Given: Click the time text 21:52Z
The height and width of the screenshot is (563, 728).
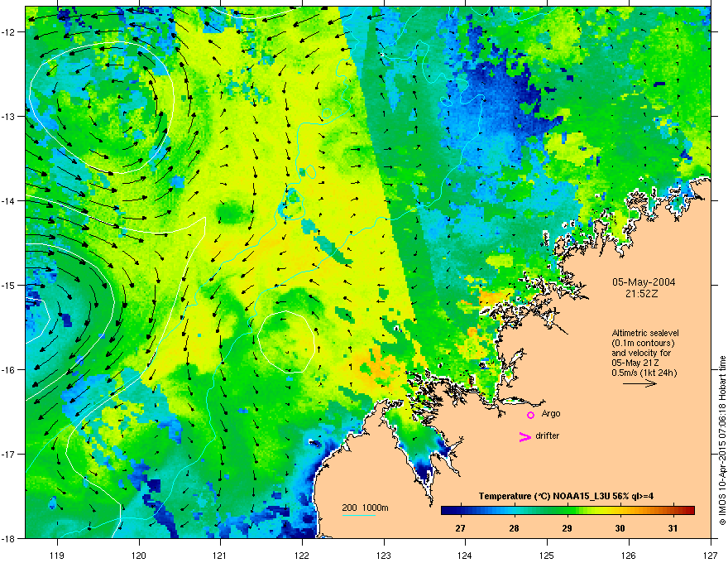Looking at the screenshot, I should tap(644, 294).
